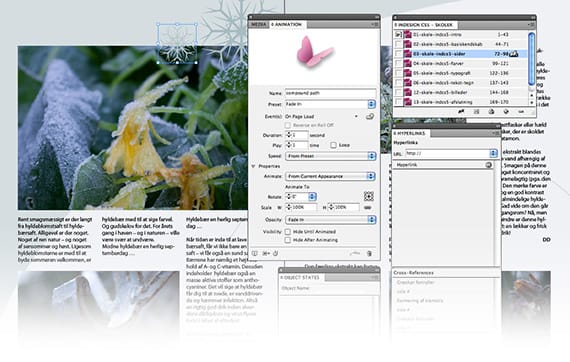Click the Duration stepper arrows
Image resolution: width=570 pixels, height=362 pixels.
click(x=289, y=135)
